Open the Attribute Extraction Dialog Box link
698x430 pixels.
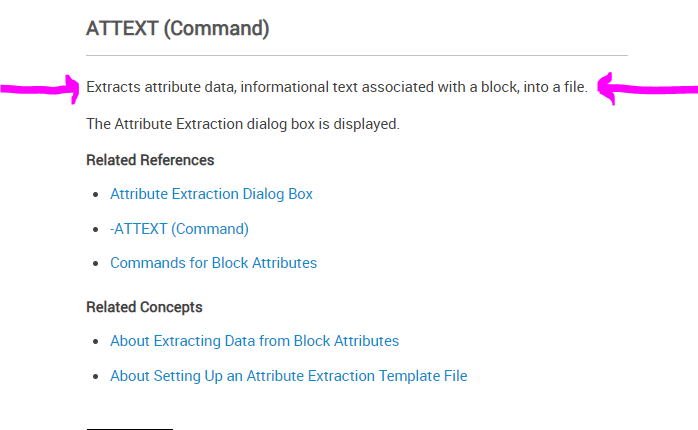click(211, 194)
